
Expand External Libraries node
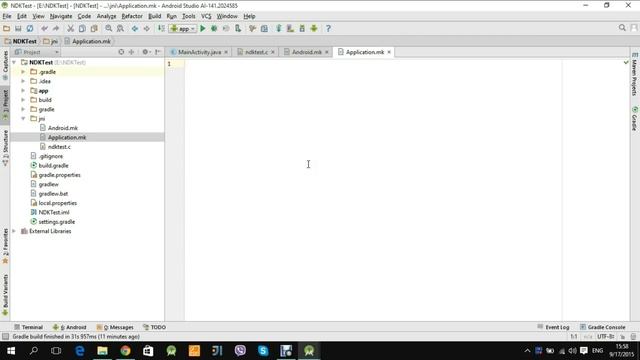point(14,231)
